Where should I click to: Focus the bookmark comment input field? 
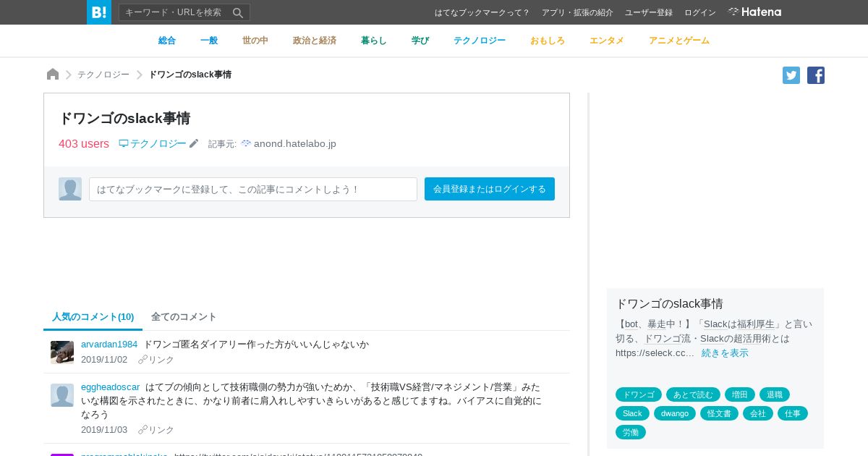tap(253, 189)
